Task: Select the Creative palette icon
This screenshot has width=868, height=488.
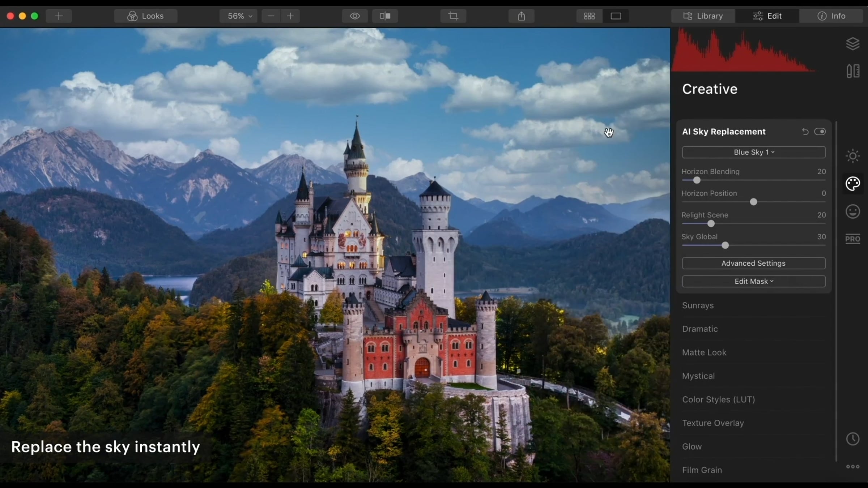Action: (852, 184)
